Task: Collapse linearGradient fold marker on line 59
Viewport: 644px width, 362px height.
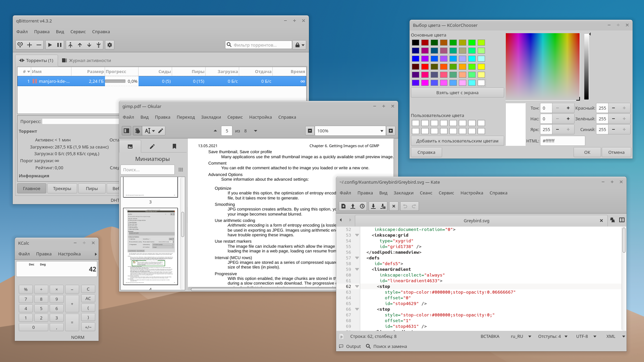Action: (357, 269)
